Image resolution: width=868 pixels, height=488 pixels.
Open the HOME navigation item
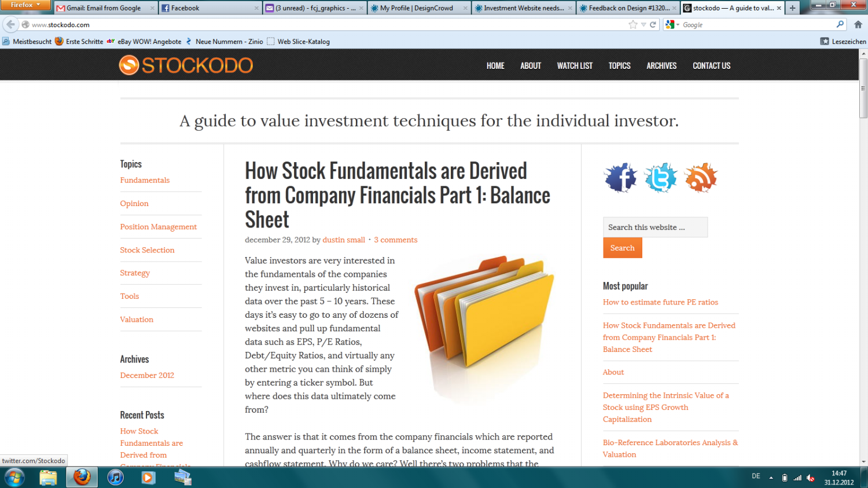[495, 65]
